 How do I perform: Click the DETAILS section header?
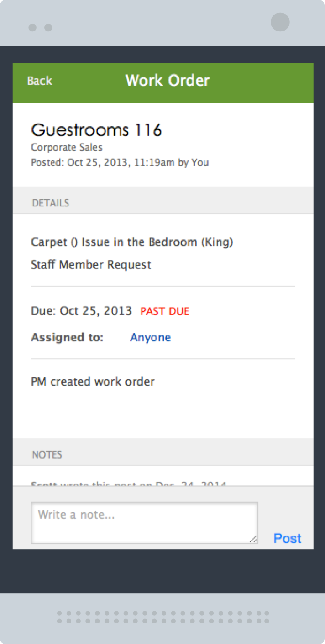click(x=51, y=203)
